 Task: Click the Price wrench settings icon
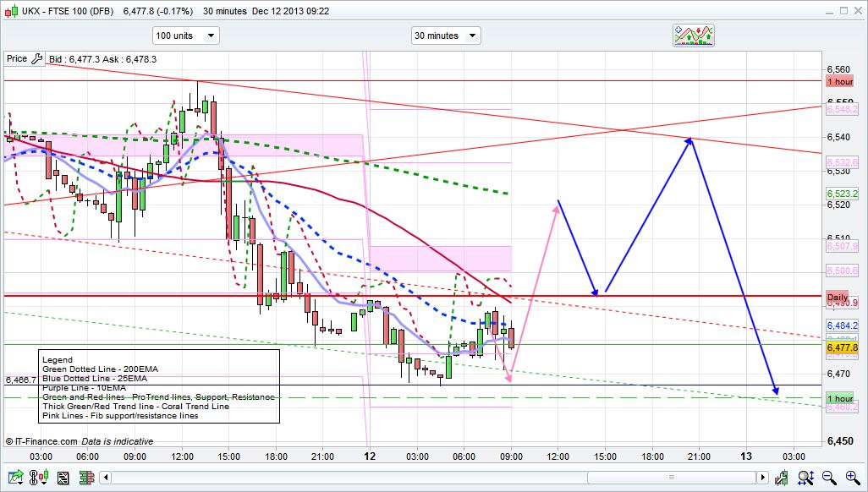(36, 59)
